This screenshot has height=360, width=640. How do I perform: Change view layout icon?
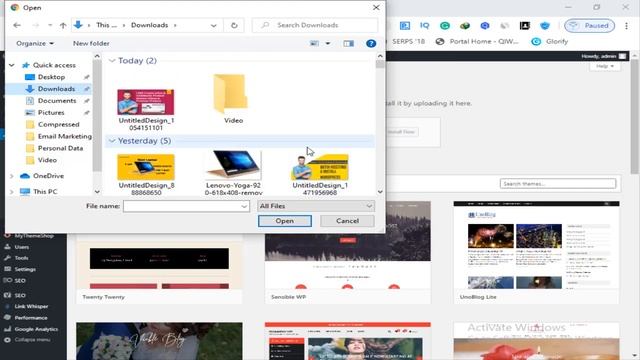point(314,43)
